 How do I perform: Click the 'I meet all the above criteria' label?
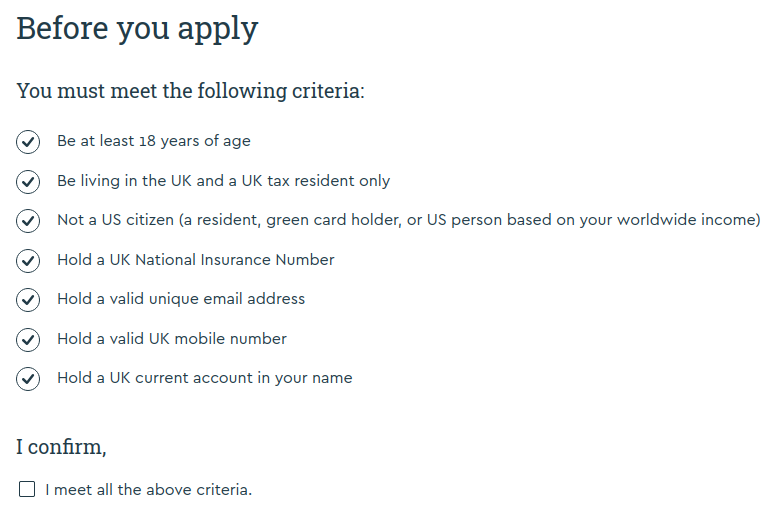click(x=149, y=490)
